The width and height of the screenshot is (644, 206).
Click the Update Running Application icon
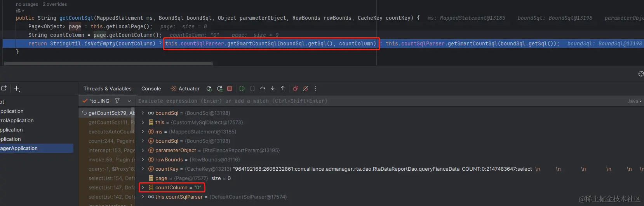[219, 88]
